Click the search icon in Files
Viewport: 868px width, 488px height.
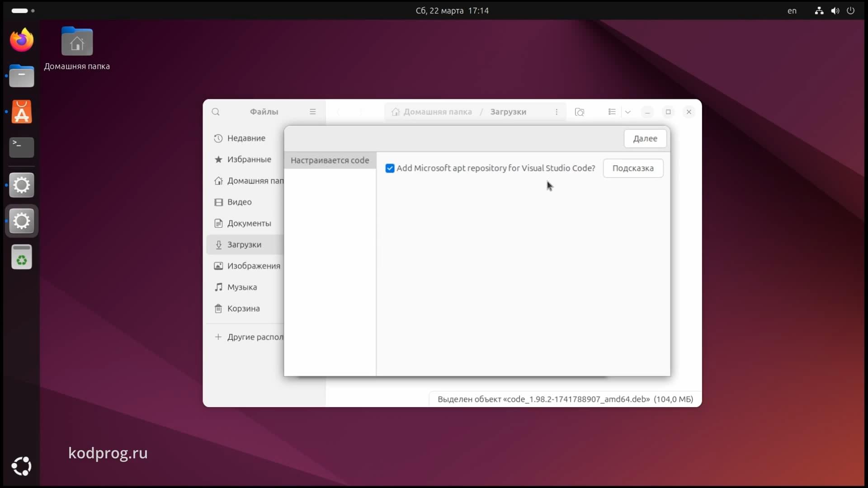pyautogui.click(x=216, y=112)
